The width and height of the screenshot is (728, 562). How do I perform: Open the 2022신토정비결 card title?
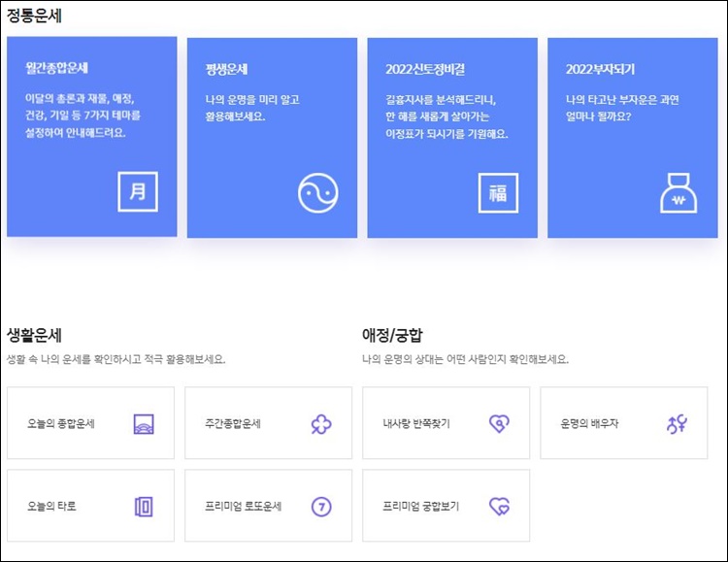click(425, 70)
